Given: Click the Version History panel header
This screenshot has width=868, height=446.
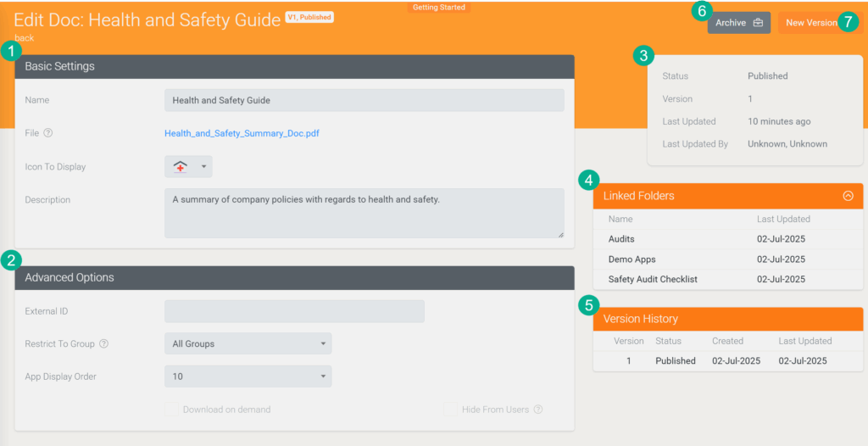Looking at the screenshot, I should point(728,319).
